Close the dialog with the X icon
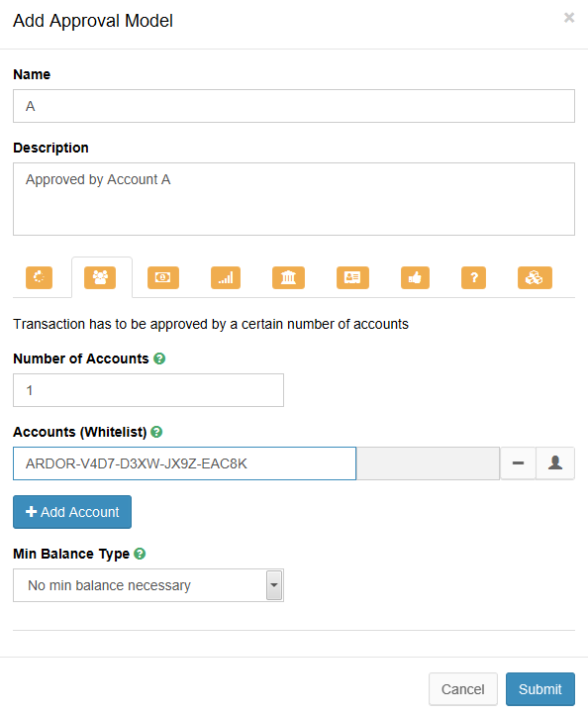The height and width of the screenshot is (717, 588). [x=569, y=18]
